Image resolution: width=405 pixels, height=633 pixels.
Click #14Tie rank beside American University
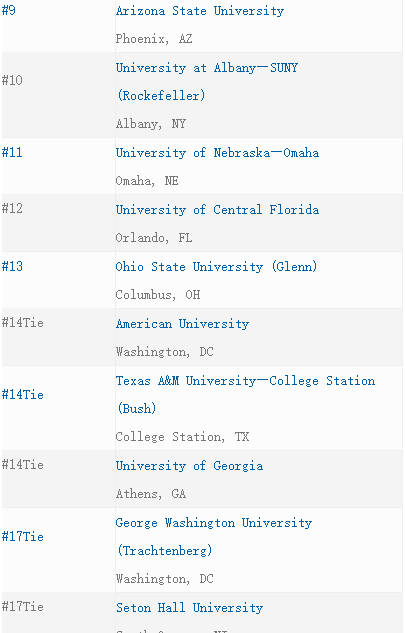23,323
